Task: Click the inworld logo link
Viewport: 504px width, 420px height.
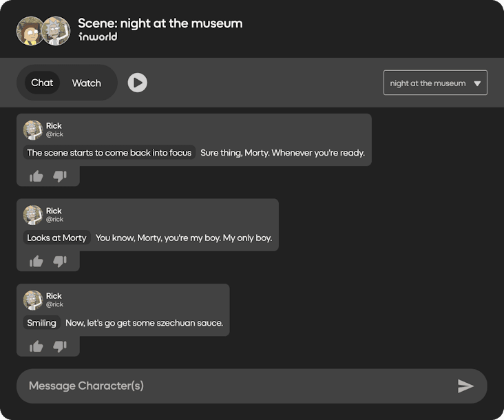Action: (98, 37)
